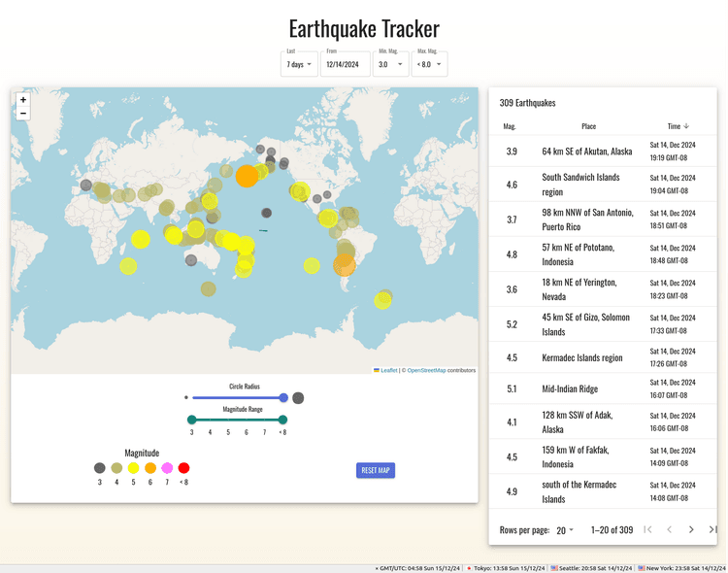
Task: Click the large circle-radius preview dot
Action: pos(298,398)
